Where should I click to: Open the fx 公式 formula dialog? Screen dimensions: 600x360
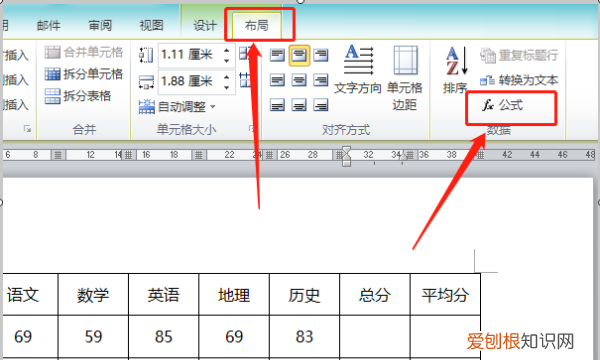pyautogui.click(x=502, y=105)
